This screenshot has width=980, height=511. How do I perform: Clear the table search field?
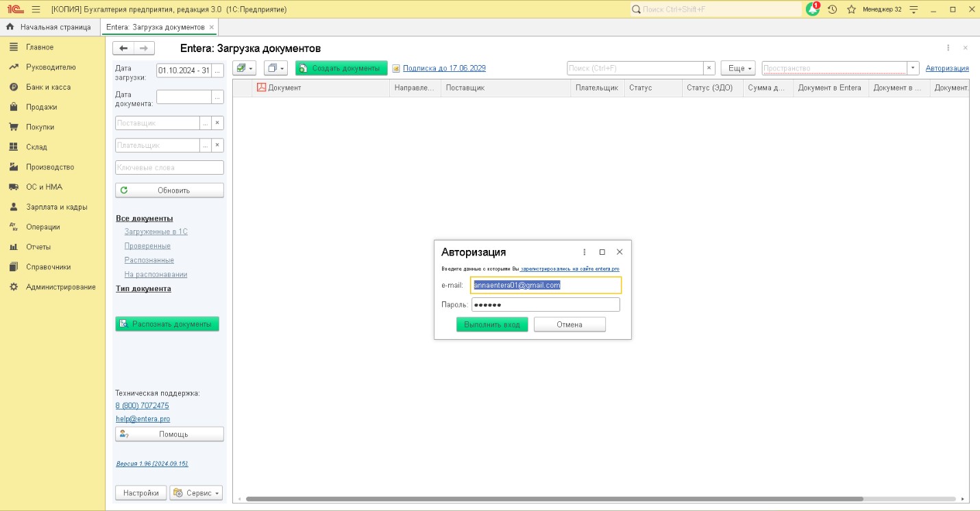pyautogui.click(x=709, y=68)
